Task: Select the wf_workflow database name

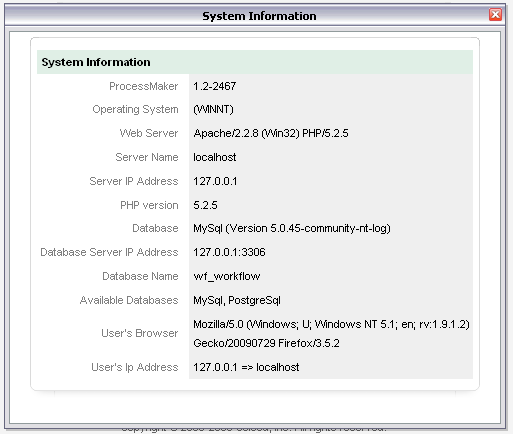Action: 227,276
